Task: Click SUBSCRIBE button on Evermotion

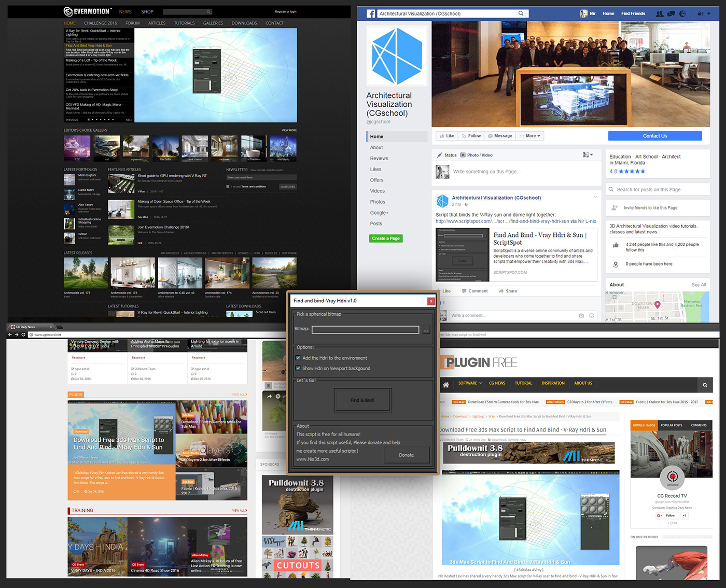Action: point(288,187)
